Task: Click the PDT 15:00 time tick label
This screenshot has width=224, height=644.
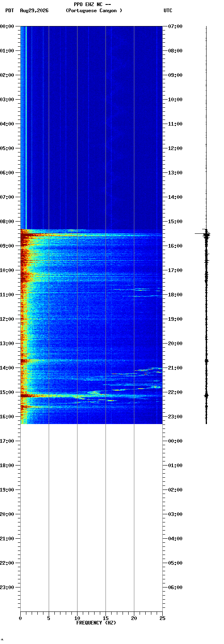Action: [7, 392]
